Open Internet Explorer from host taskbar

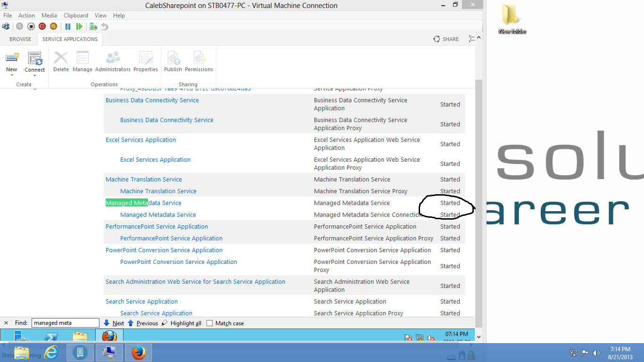point(51,353)
